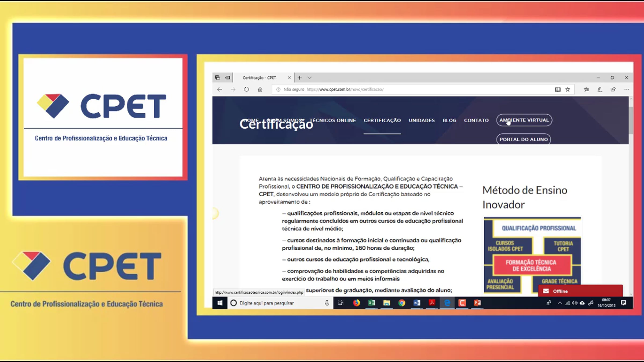
Task: Click the 'Digite aqui para pesquisar' search box
Action: [x=280, y=303]
